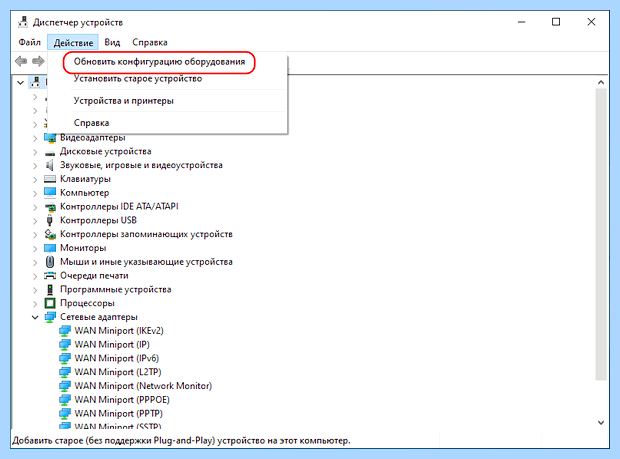This screenshot has width=620, height=459.
Task: Click the storage controllers icon
Action: [50, 234]
